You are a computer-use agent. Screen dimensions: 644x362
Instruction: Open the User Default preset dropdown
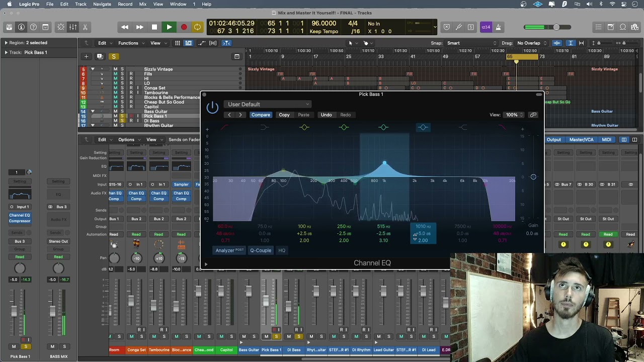(268, 104)
